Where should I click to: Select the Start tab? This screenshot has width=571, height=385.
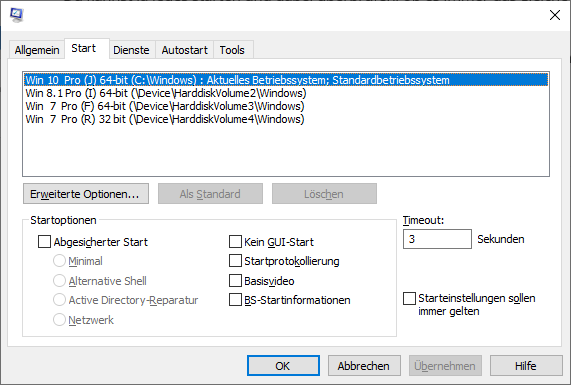click(87, 48)
